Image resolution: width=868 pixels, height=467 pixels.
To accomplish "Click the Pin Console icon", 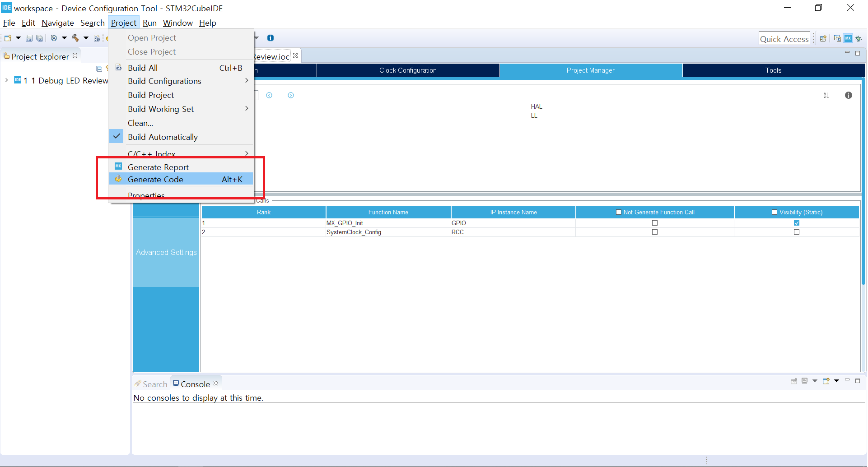I will click(794, 381).
